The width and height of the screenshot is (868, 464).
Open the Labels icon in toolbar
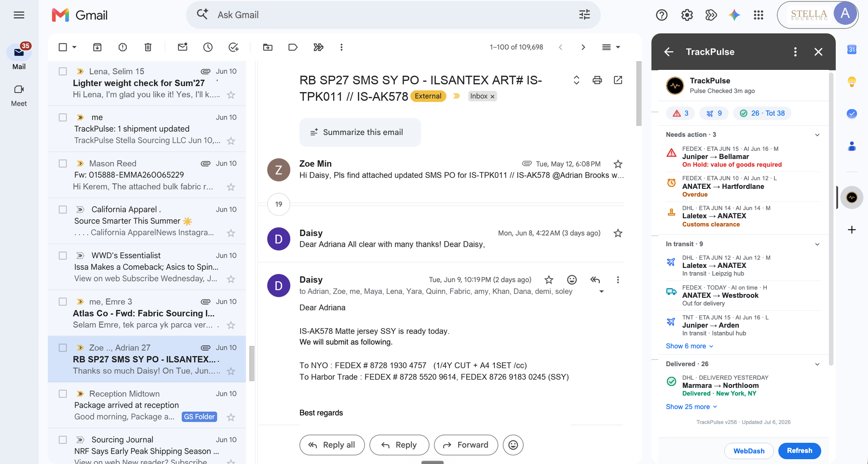(293, 47)
